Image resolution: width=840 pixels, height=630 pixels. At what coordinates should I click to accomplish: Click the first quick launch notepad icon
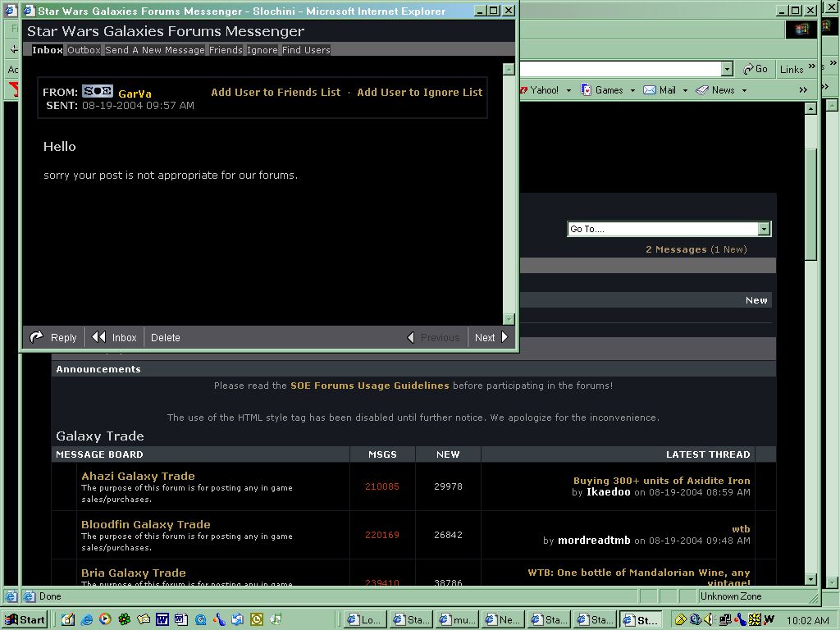[x=67, y=620]
